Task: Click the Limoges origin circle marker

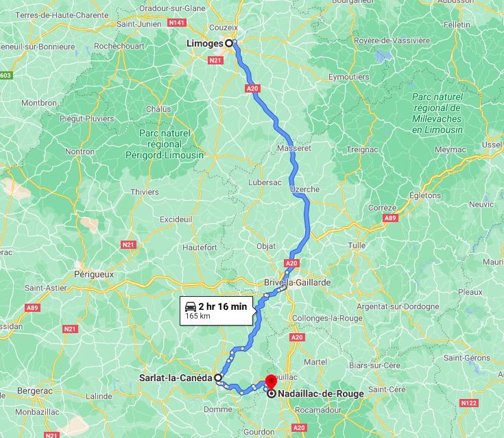Action: click(228, 43)
